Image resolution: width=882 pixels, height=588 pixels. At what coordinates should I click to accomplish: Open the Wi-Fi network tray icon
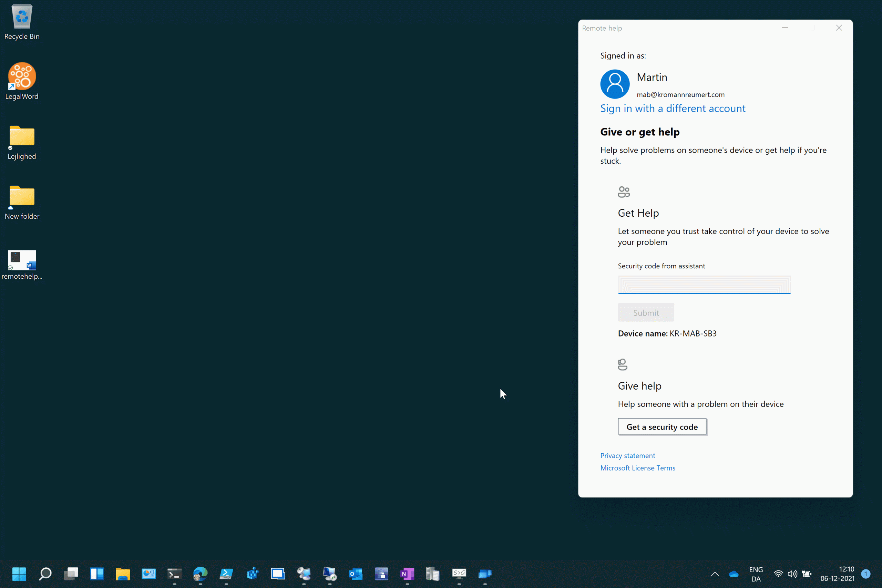coord(778,574)
